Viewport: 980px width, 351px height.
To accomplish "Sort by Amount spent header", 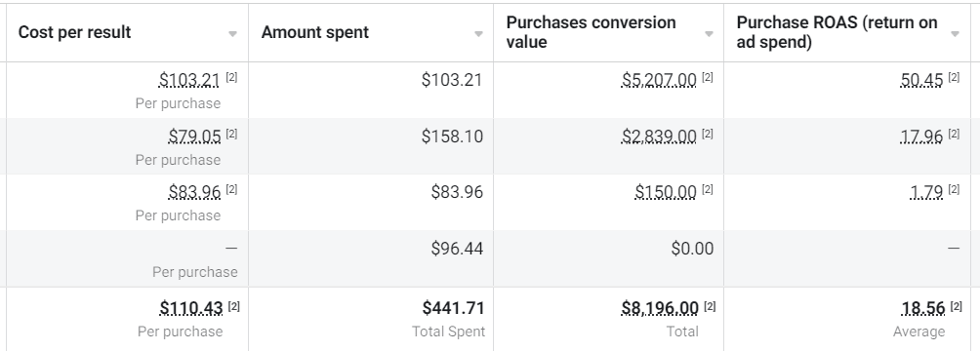I will (x=315, y=32).
